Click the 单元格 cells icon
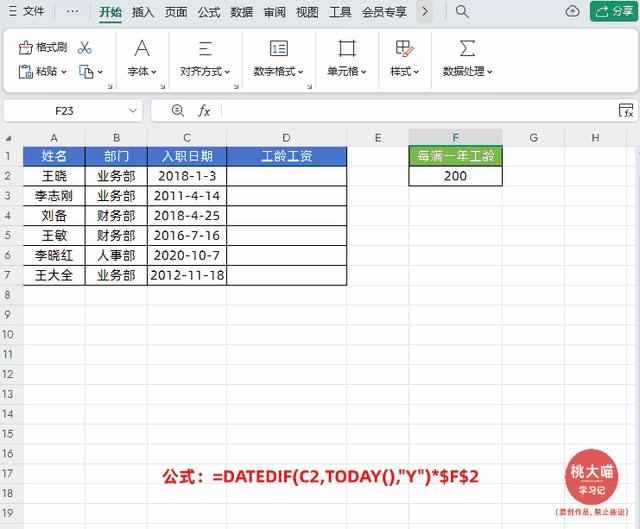The height and width of the screenshot is (529, 640). [x=347, y=48]
